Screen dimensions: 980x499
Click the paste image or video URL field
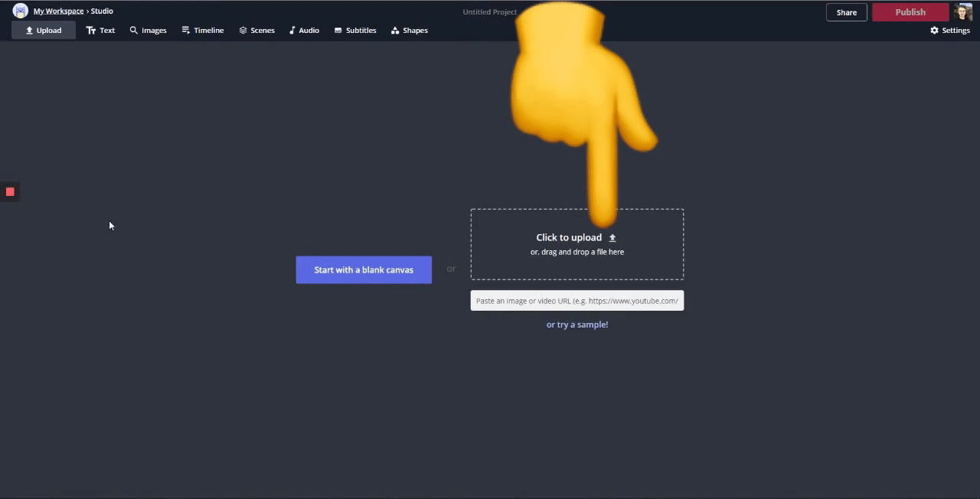pyautogui.click(x=577, y=301)
